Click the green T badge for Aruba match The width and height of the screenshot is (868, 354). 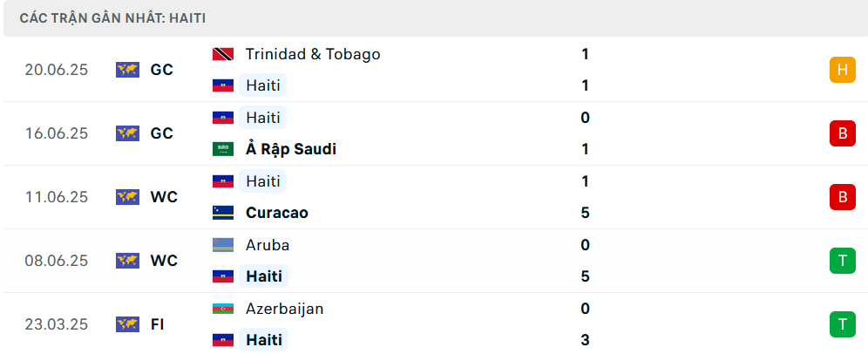click(x=842, y=261)
